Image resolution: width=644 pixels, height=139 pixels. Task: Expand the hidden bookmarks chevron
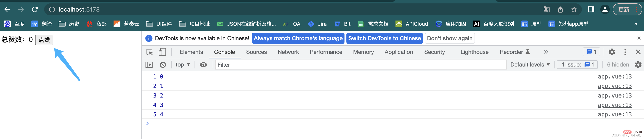636,24
